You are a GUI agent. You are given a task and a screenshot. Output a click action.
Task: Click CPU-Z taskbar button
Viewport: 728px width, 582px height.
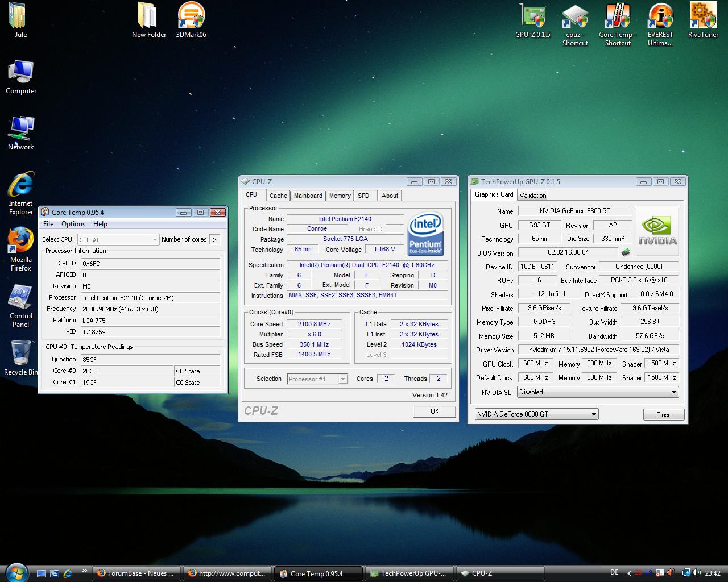point(500,573)
